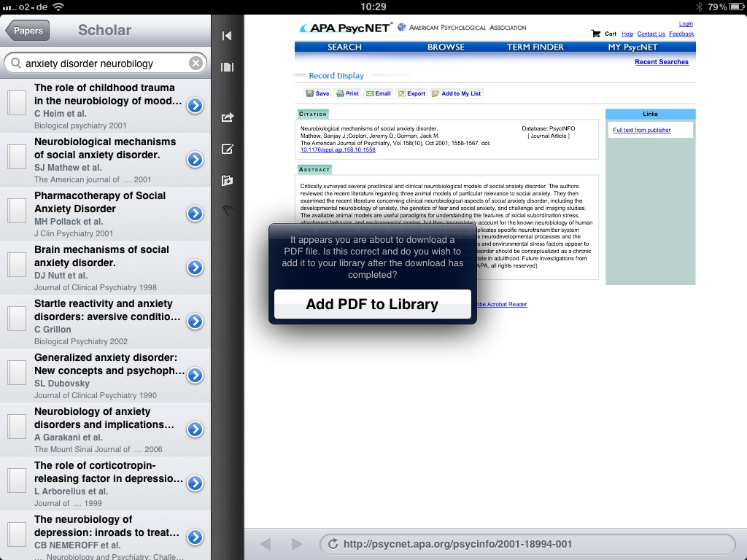The image size is (747, 560).
Task: Tap the edit note icon in sidebar
Action: click(x=227, y=149)
